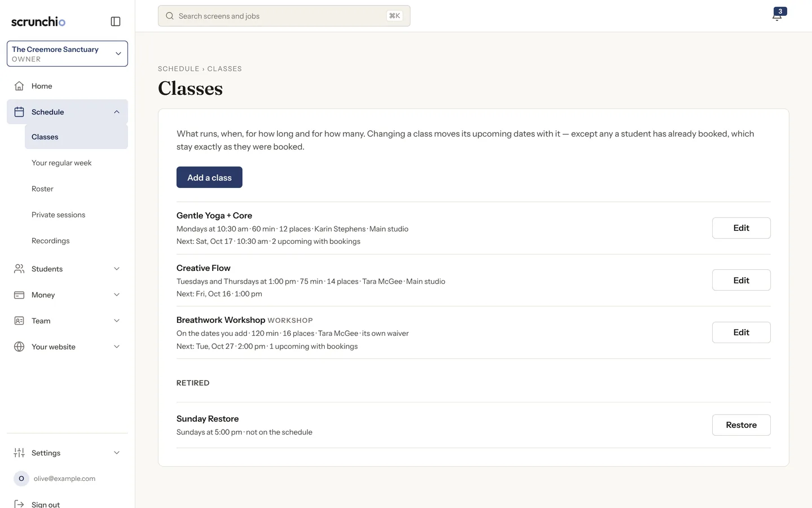The height and width of the screenshot is (508, 812).
Task: Click the Creative Flow title
Action: pos(204,268)
